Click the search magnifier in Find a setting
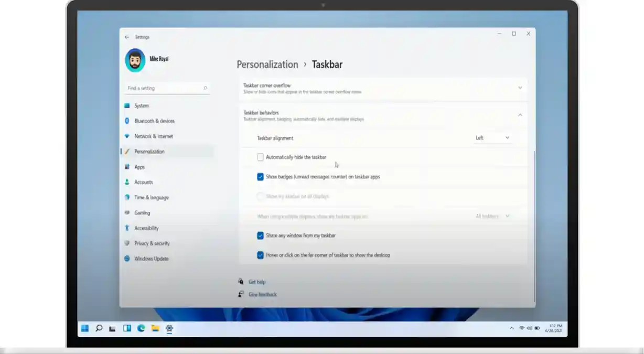644x354 pixels. 205,88
